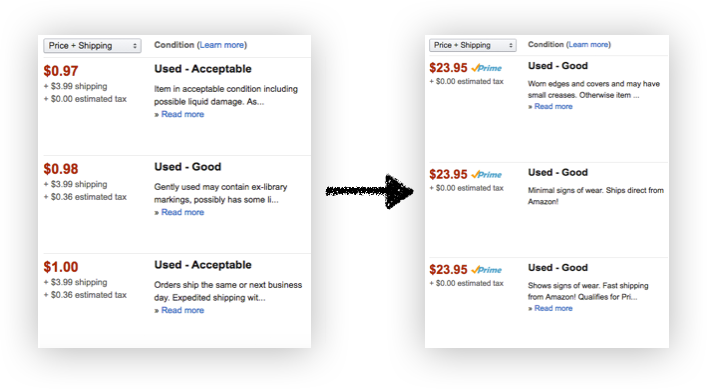Screen dimensions: 707x389
Task: Open the left Price + Shipping sort dropdown
Action: (92, 46)
